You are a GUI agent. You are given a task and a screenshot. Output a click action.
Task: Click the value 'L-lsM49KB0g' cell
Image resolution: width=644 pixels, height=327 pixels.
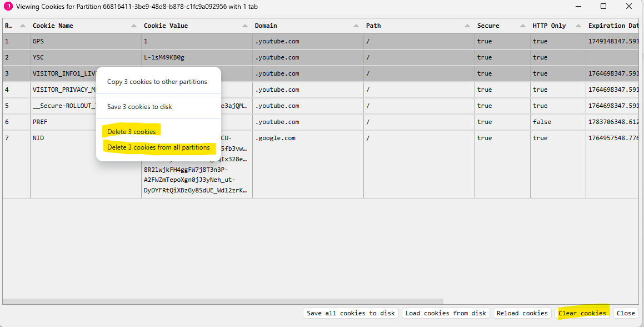(197, 57)
